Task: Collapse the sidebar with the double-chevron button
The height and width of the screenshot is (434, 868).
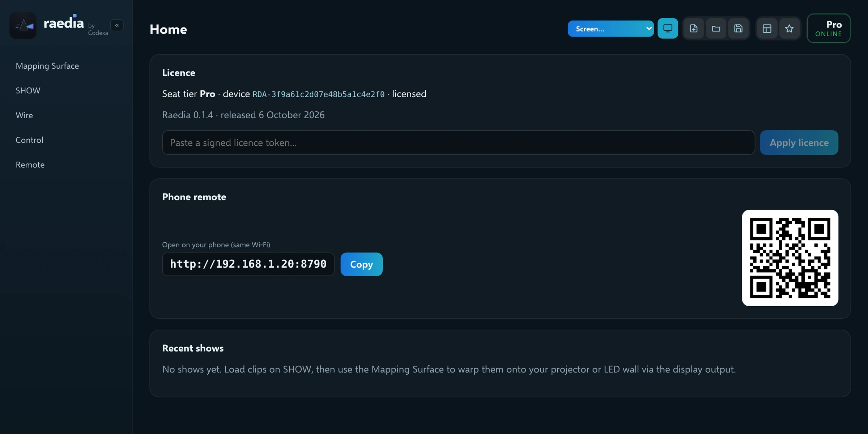Action: click(x=117, y=25)
